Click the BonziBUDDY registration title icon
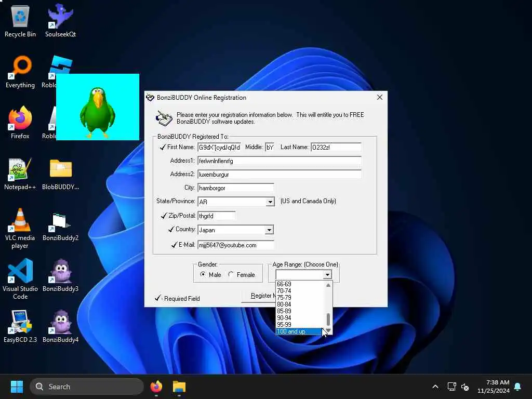 (150, 98)
